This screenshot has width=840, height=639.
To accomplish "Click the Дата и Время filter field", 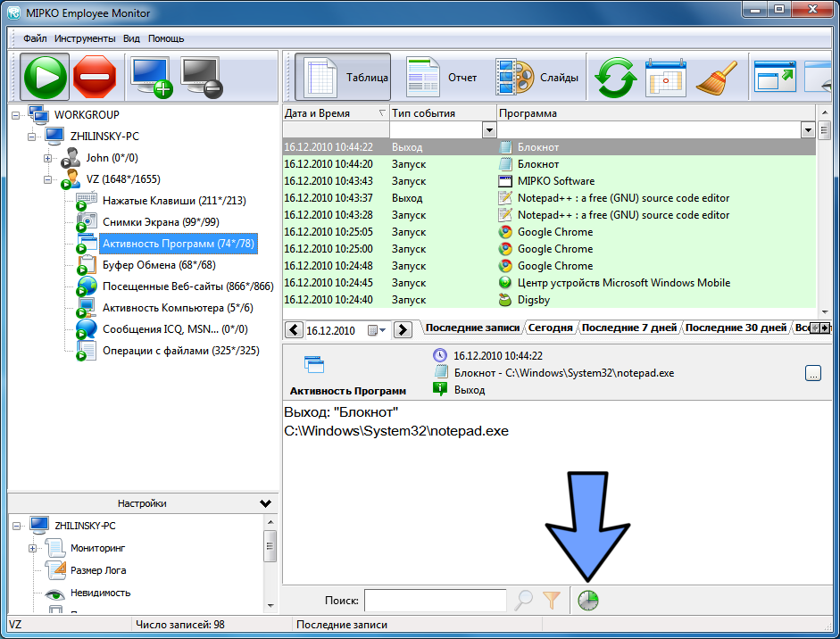I will [x=336, y=130].
